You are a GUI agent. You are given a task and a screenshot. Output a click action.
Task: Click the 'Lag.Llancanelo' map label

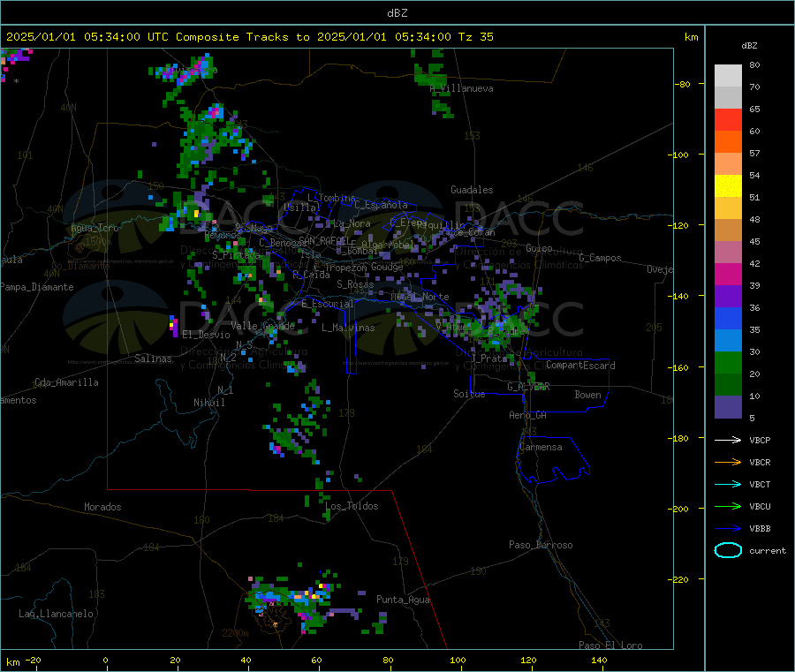pos(56,614)
